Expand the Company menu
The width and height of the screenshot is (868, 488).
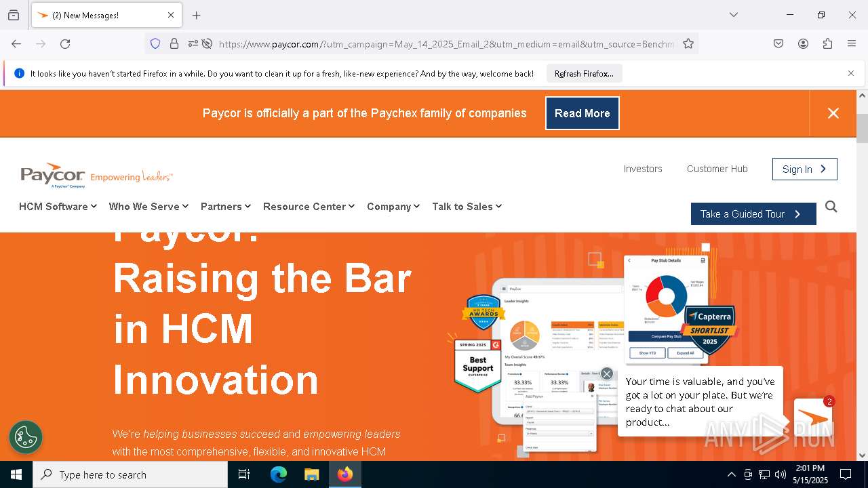(393, 206)
